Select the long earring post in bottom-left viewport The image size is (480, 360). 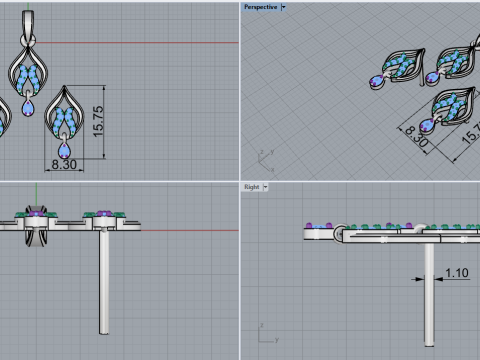click(104, 282)
